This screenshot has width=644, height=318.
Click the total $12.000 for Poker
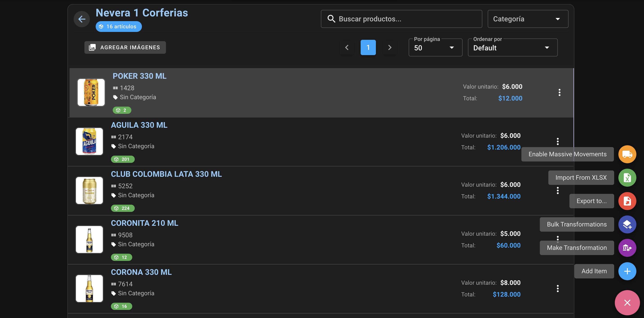(510, 99)
